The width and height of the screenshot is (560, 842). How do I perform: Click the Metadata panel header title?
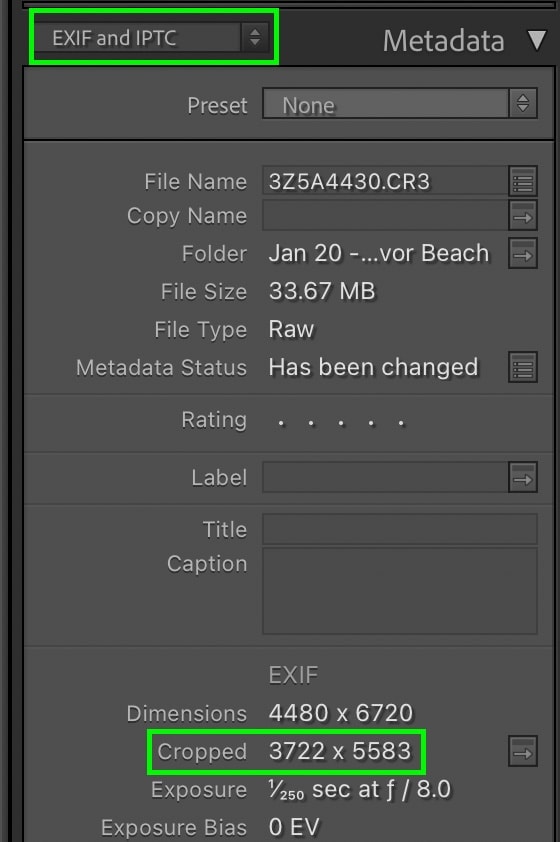pyautogui.click(x=443, y=41)
